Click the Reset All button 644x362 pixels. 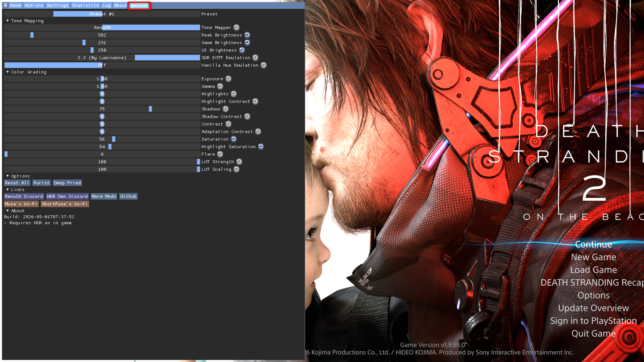pyautogui.click(x=17, y=183)
